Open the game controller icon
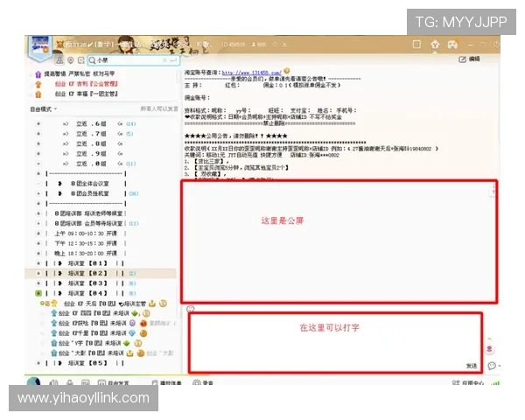The height and width of the screenshot is (420, 525). (452, 45)
